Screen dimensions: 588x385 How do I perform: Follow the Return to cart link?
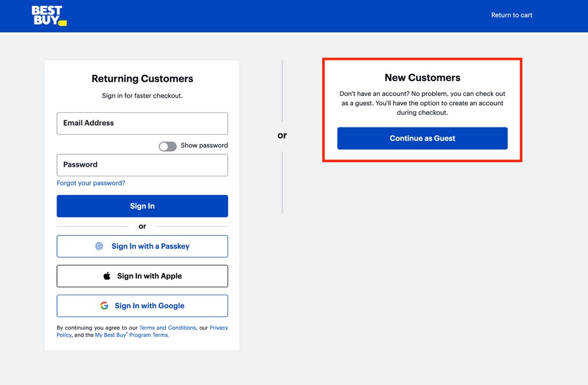point(512,15)
